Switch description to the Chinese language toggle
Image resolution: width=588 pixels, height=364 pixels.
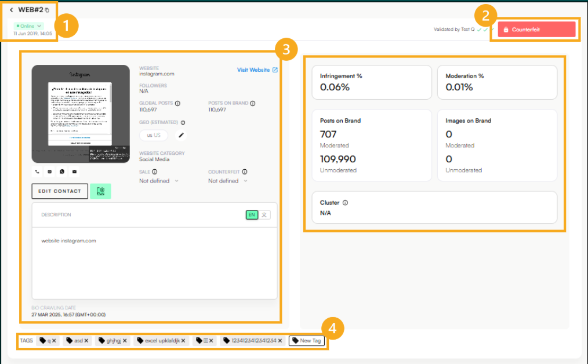click(264, 215)
